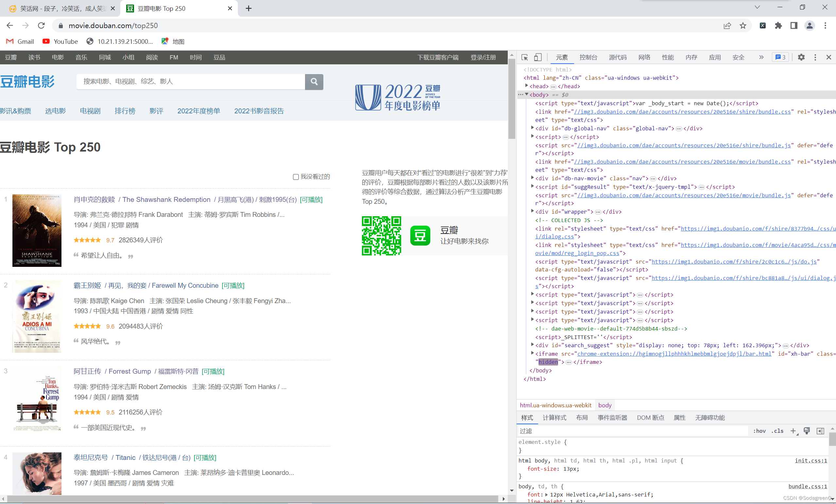Open the 事件监听器 pane tab
The width and height of the screenshot is (836, 504).
click(612, 417)
